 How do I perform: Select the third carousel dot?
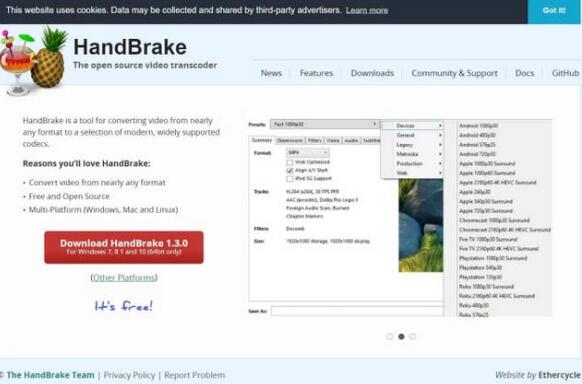tap(412, 337)
